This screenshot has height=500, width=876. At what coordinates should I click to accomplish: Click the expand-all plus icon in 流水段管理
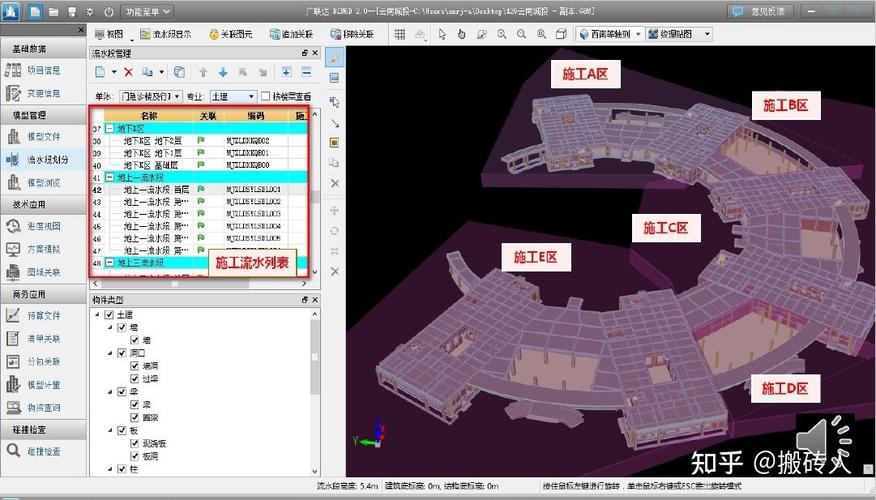click(x=286, y=72)
